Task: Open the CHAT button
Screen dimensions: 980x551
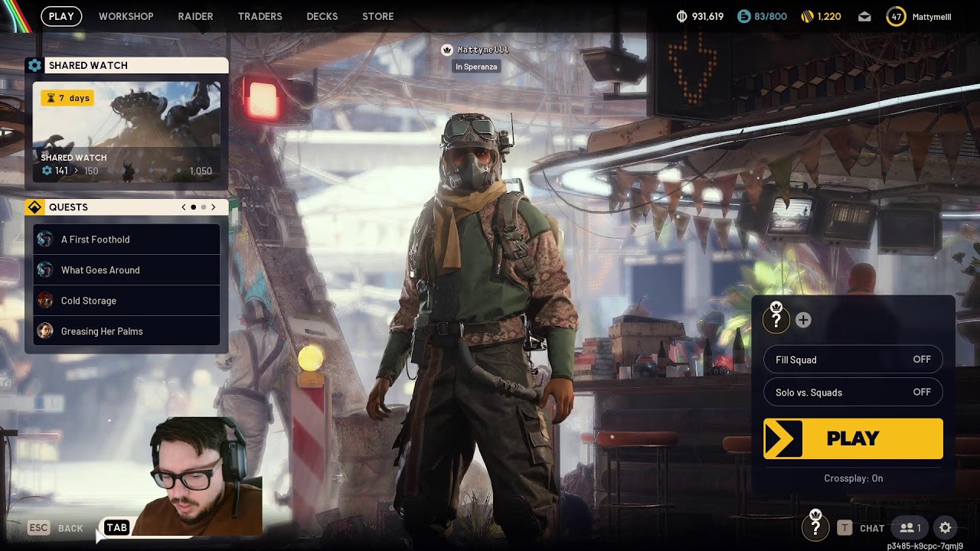Action: pyautogui.click(x=861, y=528)
